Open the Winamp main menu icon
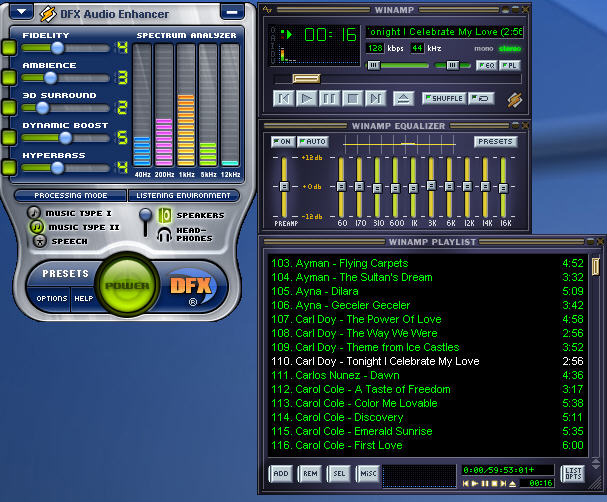This screenshot has width=607, height=502. 267,10
